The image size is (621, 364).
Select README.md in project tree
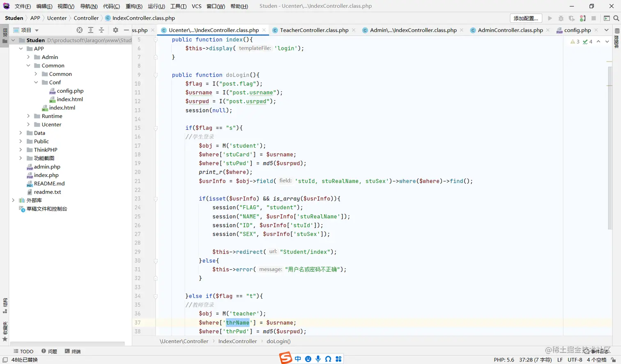point(49,183)
